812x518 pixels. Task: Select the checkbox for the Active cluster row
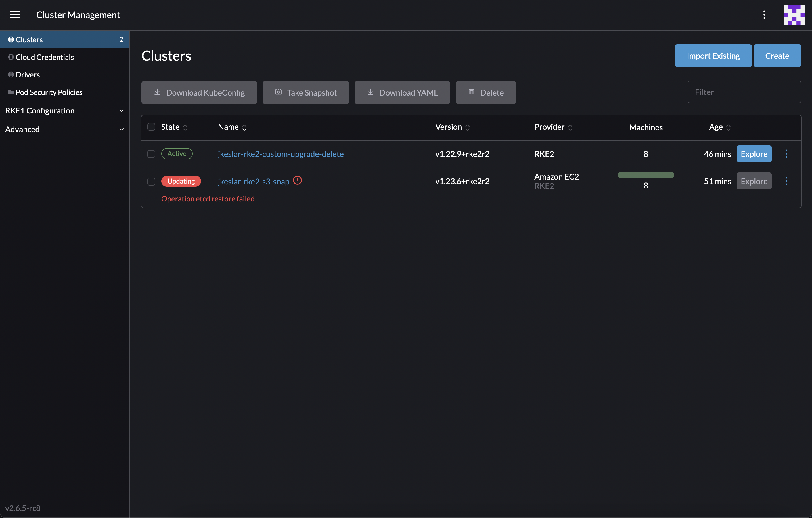click(x=151, y=154)
